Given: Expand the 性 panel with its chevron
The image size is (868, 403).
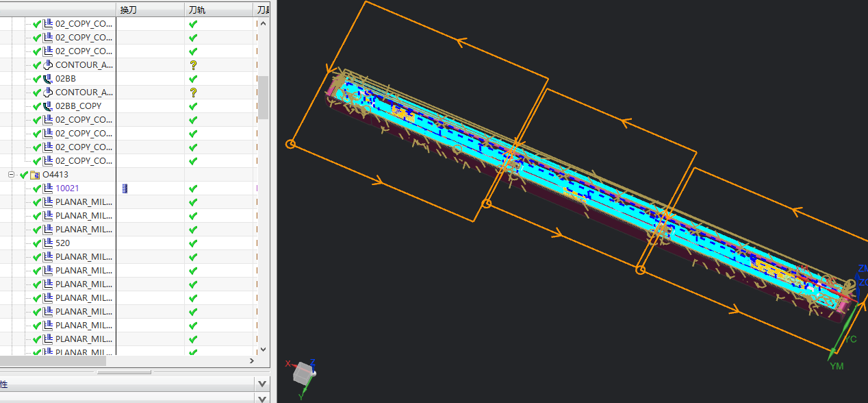Looking at the screenshot, I should (x=261, y=384).
